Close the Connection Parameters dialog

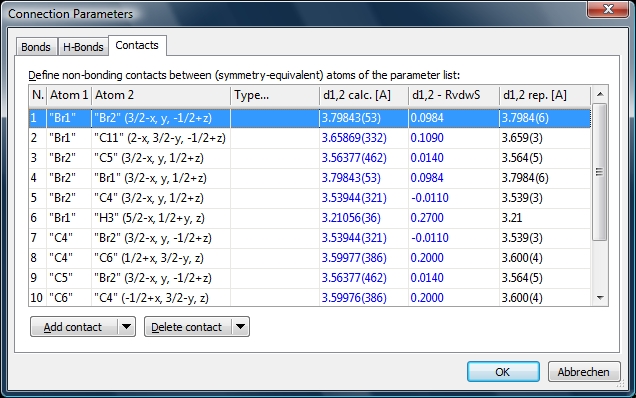point(608,9)
